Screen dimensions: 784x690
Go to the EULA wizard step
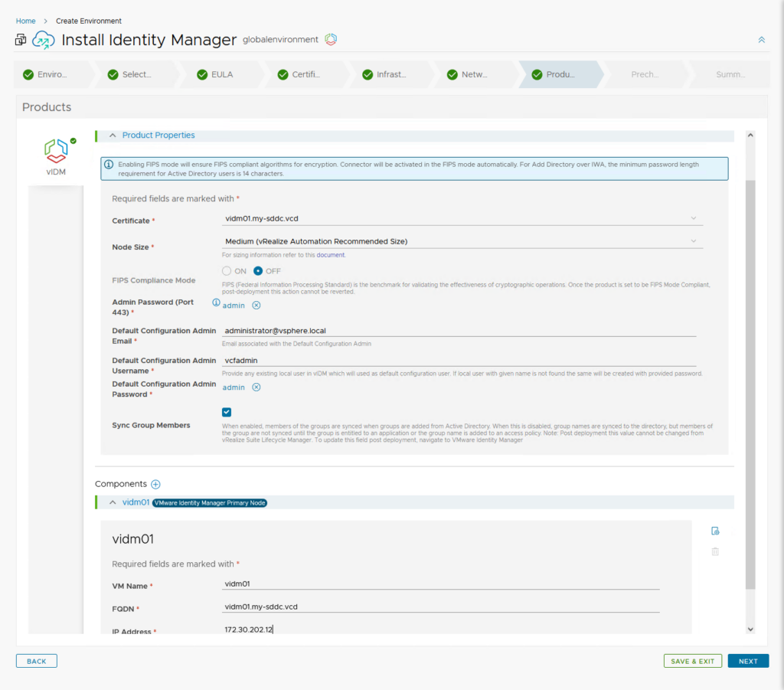click(x=215, y=74)
